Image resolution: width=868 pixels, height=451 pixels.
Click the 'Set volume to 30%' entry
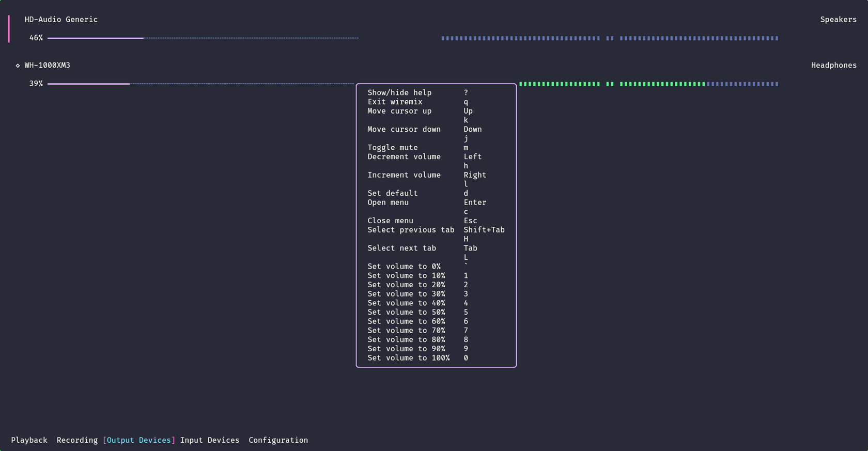[x=406, y=294]
